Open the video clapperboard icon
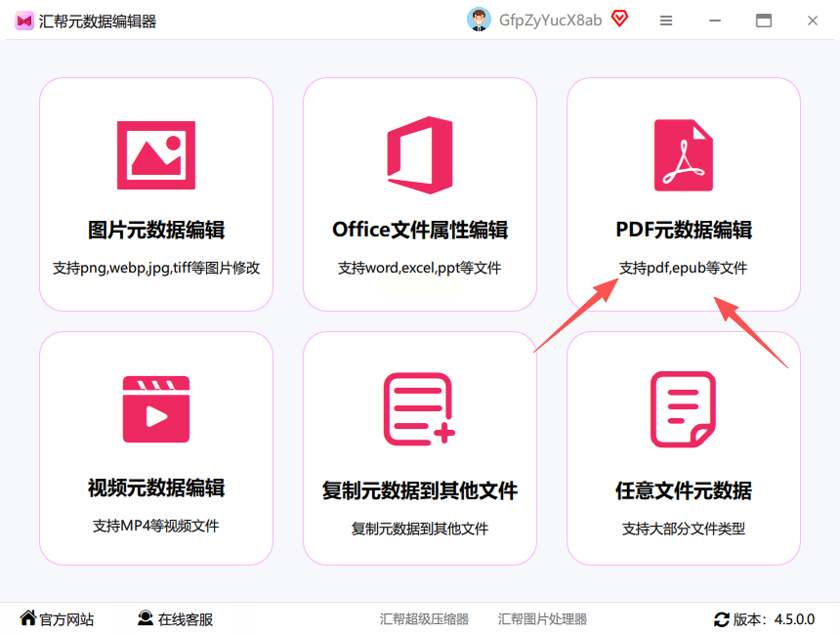840x635 pixels. [x=156, y=409]
